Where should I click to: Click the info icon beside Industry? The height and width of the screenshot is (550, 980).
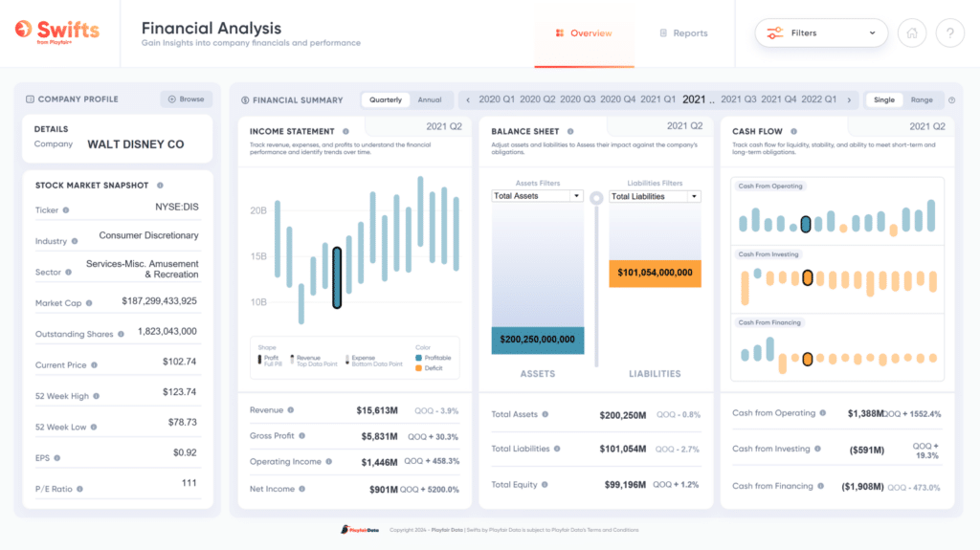pyautogui.click(x=75, y=241)
